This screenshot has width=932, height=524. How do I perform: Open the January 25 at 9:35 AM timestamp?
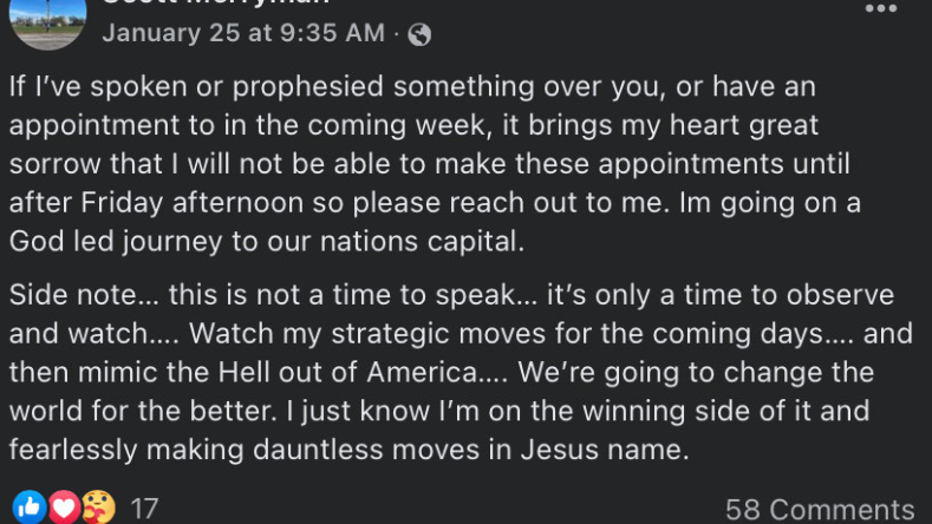[x=243, y=33]
